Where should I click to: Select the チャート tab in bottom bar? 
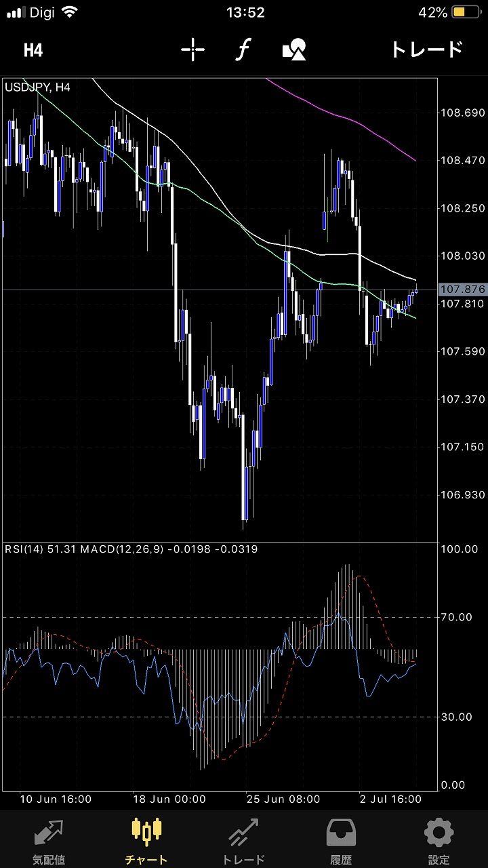(146, 841)
